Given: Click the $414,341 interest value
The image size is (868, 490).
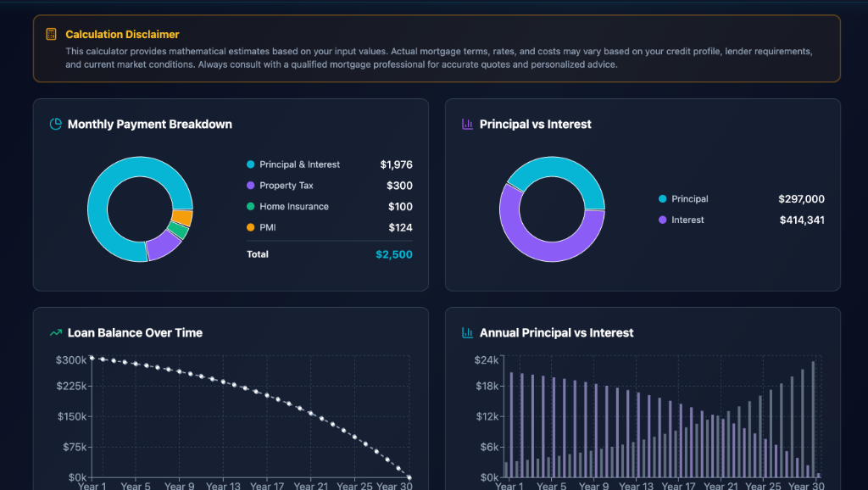Looking at the screenshot, I should pos(802,220).
